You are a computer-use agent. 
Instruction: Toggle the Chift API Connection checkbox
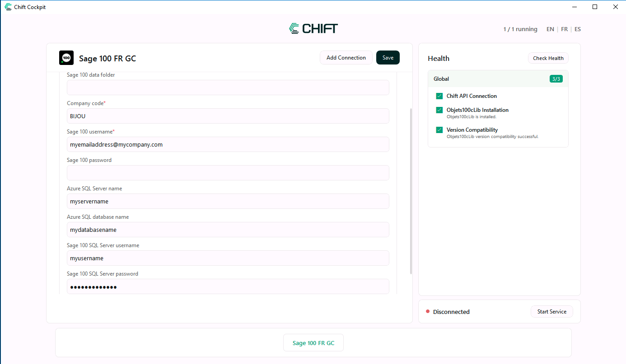coord(439,96)
